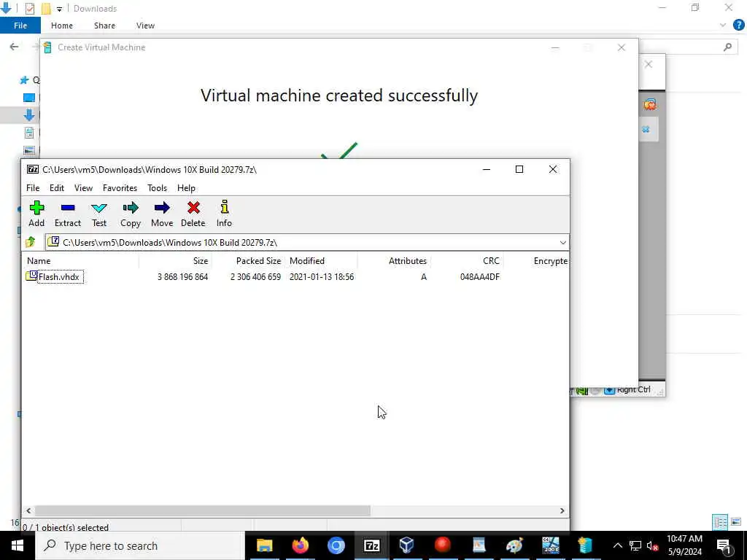The width and height of the screenshot is (747, 560).
Task: Run the Test archive tool
Action: (99, 214)
